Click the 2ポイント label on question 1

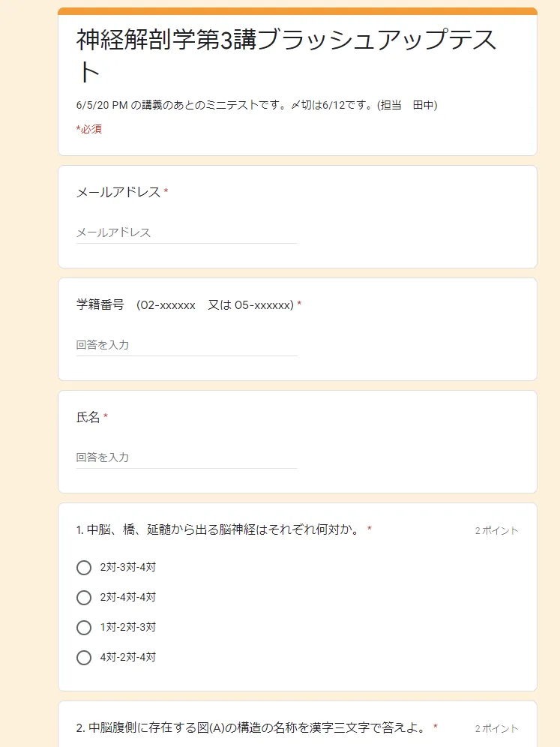[x=496, y=531]
